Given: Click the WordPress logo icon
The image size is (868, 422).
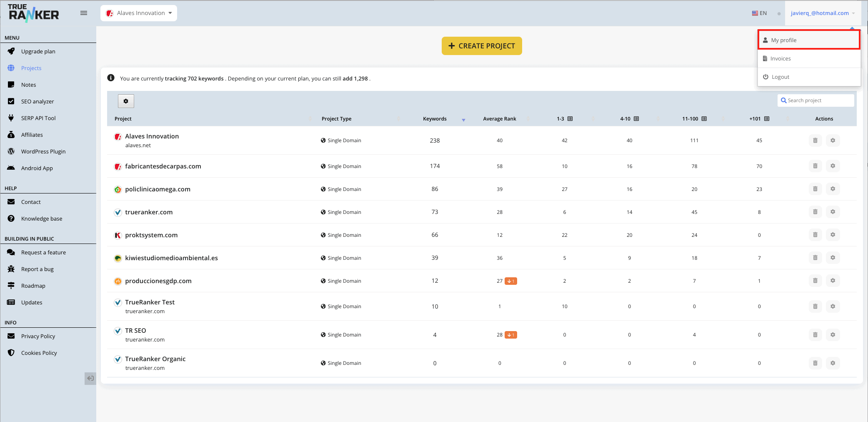Looking at the screenshot, I should (11, 151).
